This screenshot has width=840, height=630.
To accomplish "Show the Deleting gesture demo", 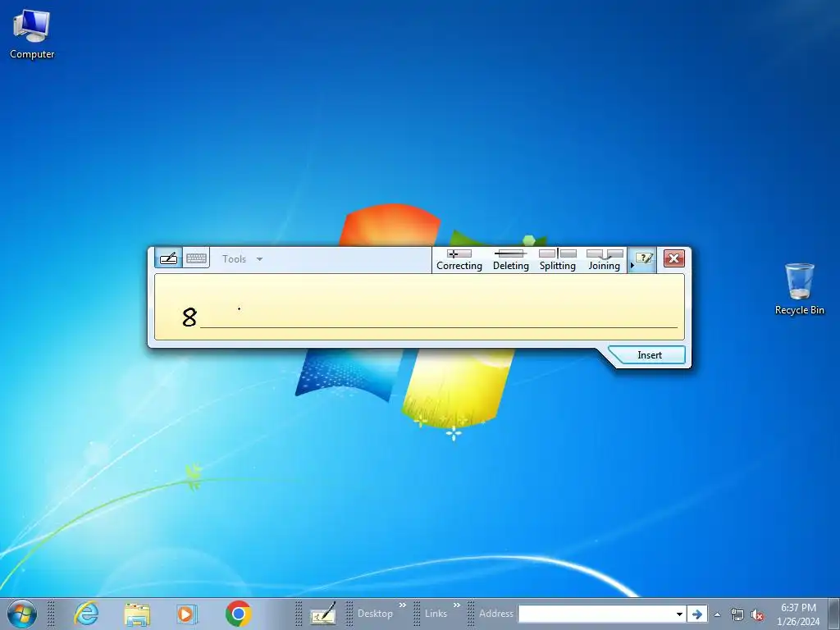I will (510, 260).
